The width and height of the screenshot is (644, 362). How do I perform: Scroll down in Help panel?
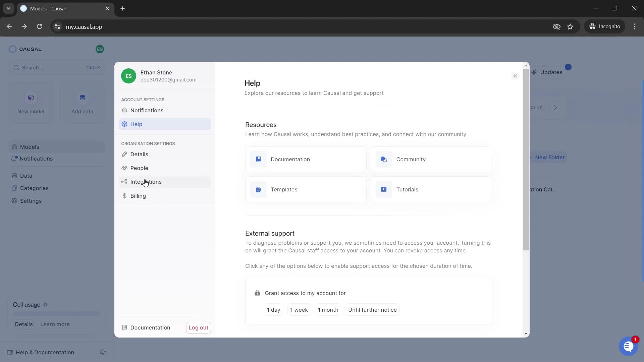526,333
